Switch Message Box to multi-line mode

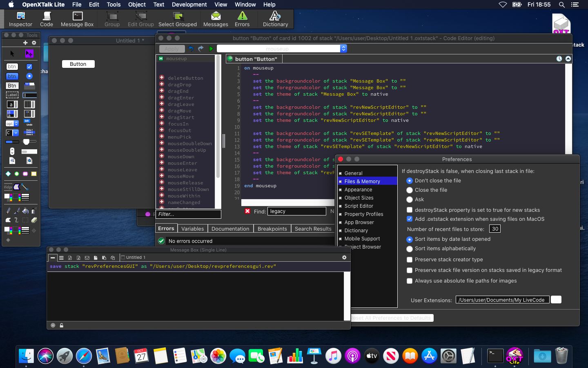(61, 258)
